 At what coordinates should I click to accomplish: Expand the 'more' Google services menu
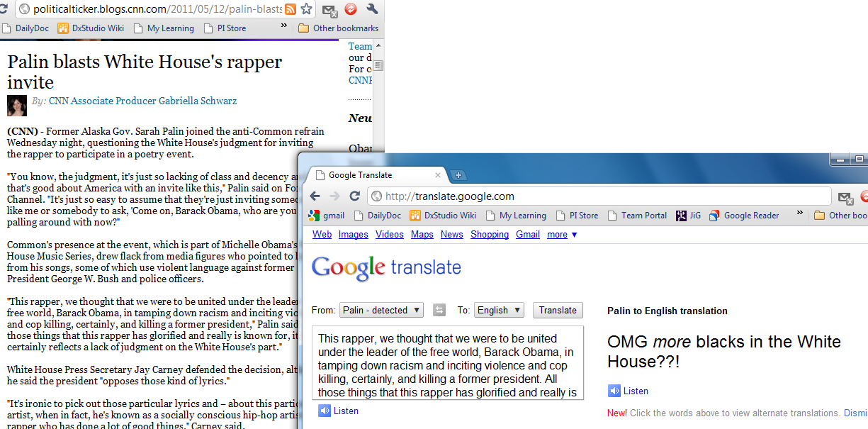pyautogui.click(x=562, y=235)
